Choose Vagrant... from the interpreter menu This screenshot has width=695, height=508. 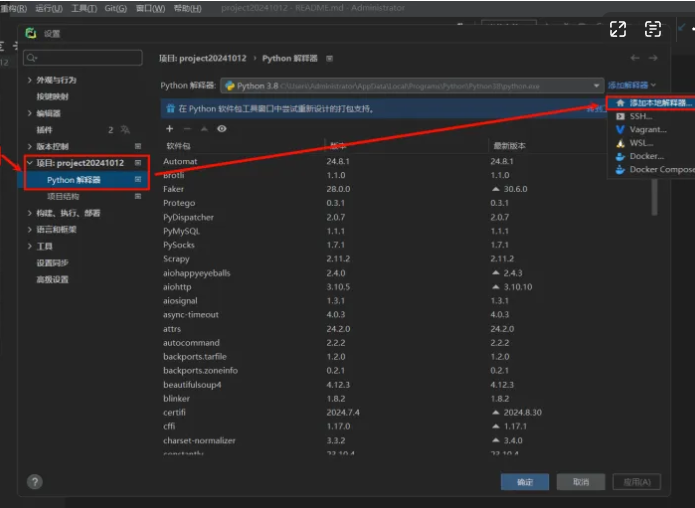click(651, 129)
